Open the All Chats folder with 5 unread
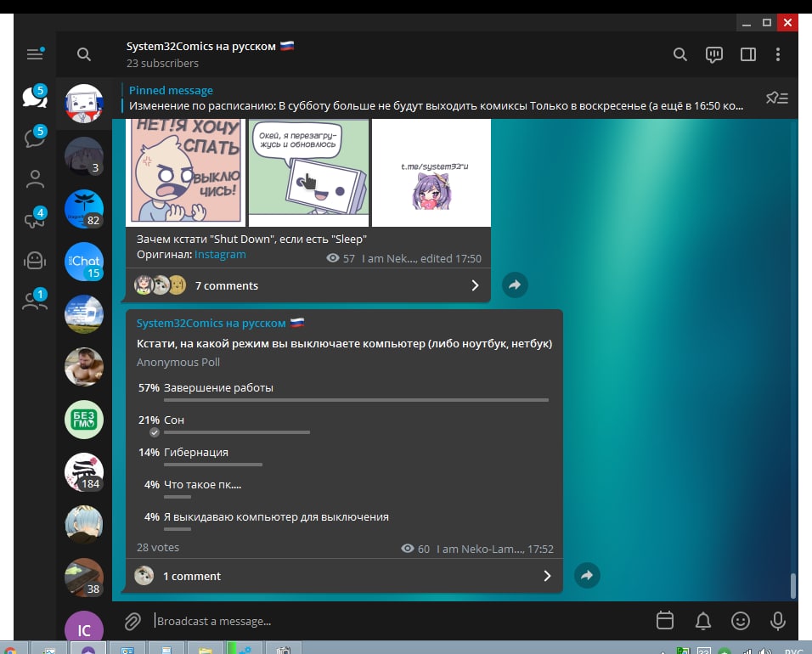 [35, 96]
